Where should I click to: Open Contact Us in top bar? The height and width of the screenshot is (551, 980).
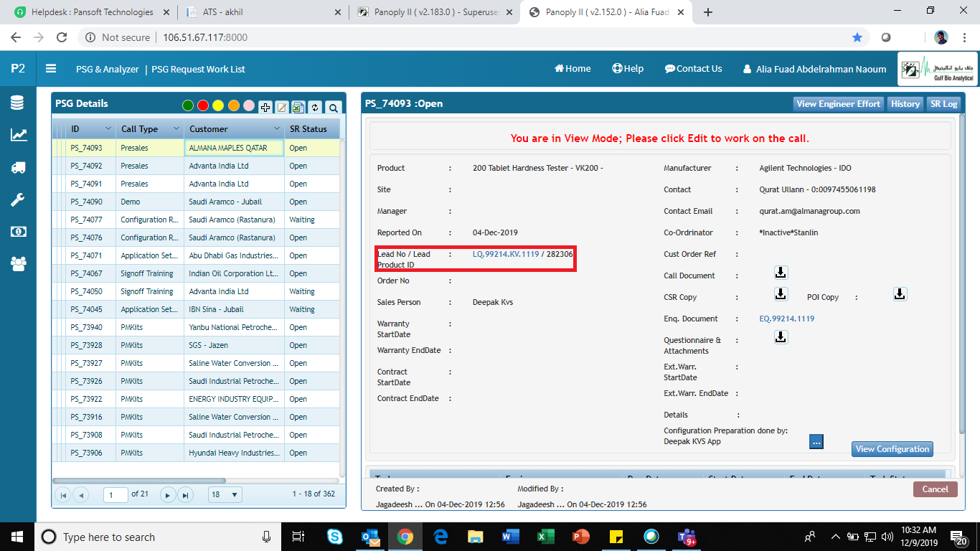click(693, 69)
